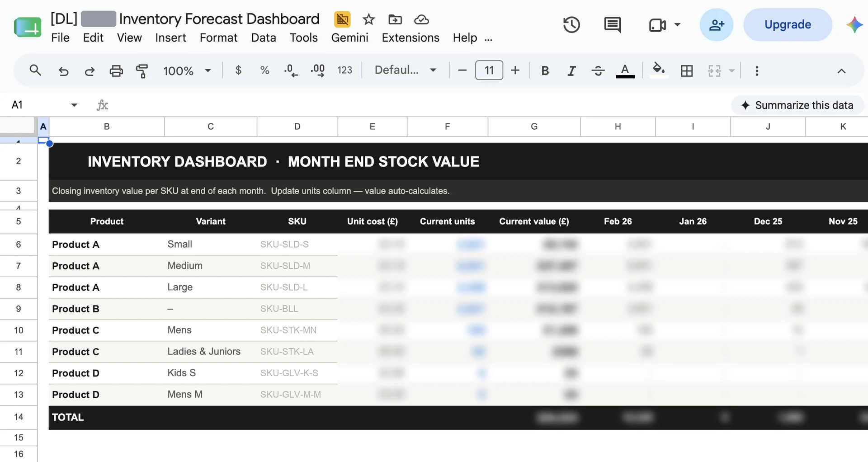The image size is (868, 462).
Task: Open the Gemini sparkle icon
Action: point(854,25)
